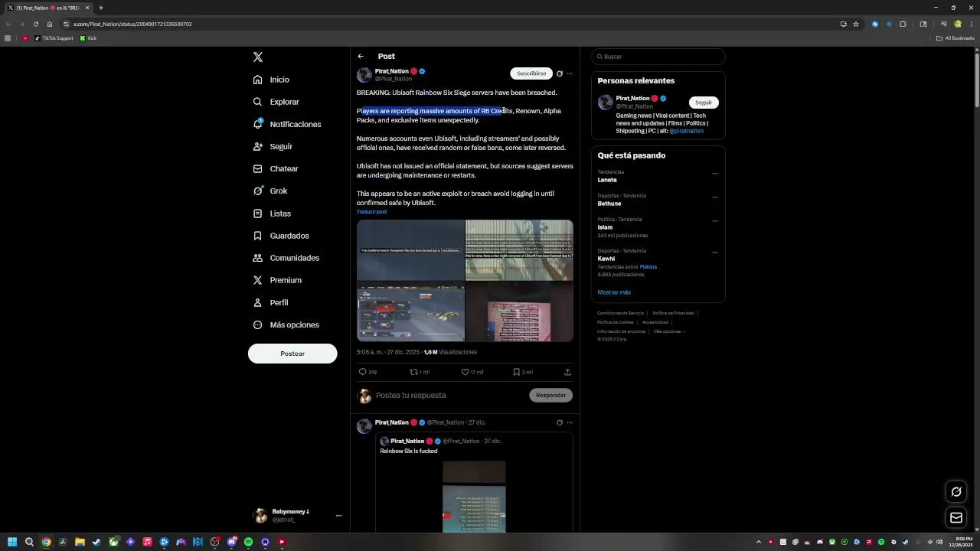Open the floating Grok button
980x551 pixels.
956,492
